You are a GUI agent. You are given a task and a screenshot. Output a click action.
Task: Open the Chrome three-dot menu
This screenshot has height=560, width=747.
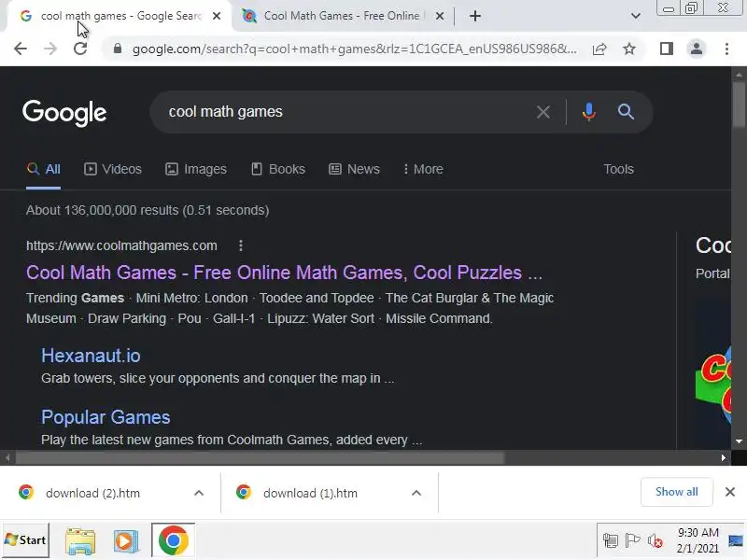pos(726,49)
